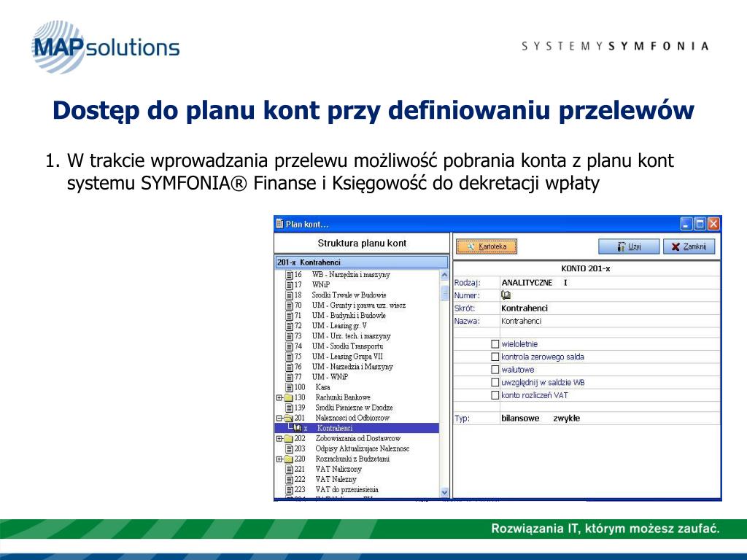Click folder icon of account 130

pyautogui.click(x=289, y=397)
